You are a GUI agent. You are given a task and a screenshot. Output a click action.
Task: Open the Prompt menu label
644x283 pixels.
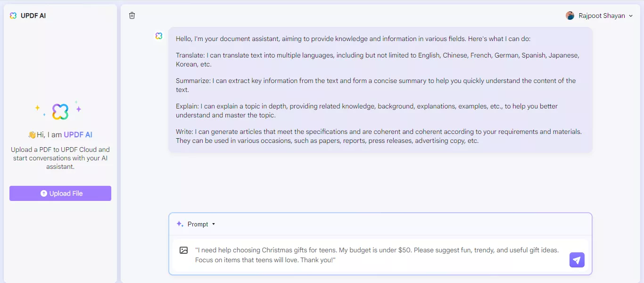tap(198, 224)
